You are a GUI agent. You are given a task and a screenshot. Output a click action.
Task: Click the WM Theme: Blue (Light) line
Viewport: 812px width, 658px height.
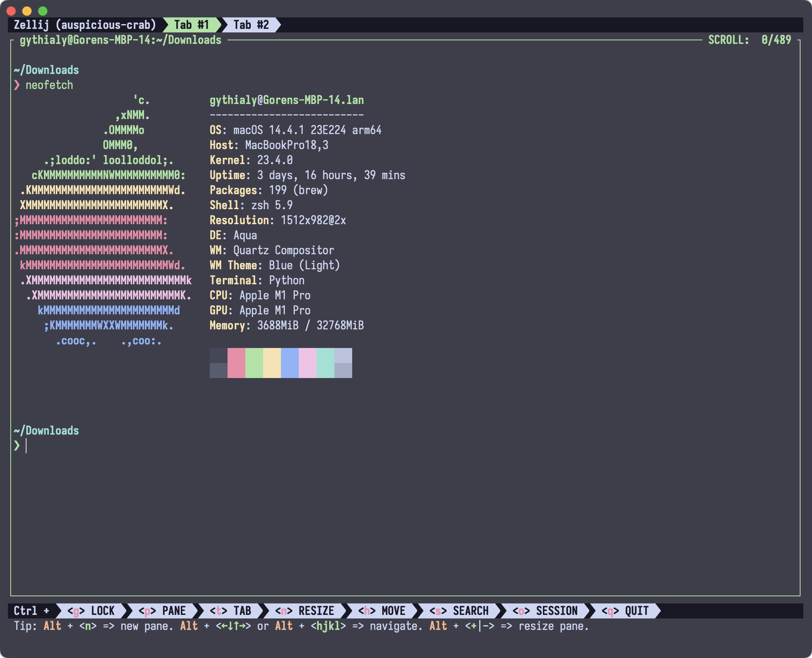pyautogui.click(x=275, y=265)
